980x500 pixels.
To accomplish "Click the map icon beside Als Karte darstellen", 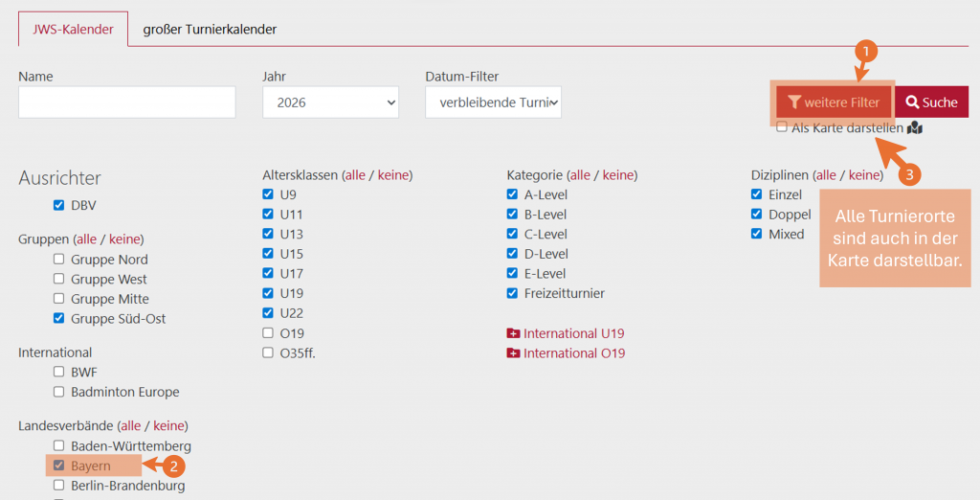I will pyautogui.click(x=915, y=127).
